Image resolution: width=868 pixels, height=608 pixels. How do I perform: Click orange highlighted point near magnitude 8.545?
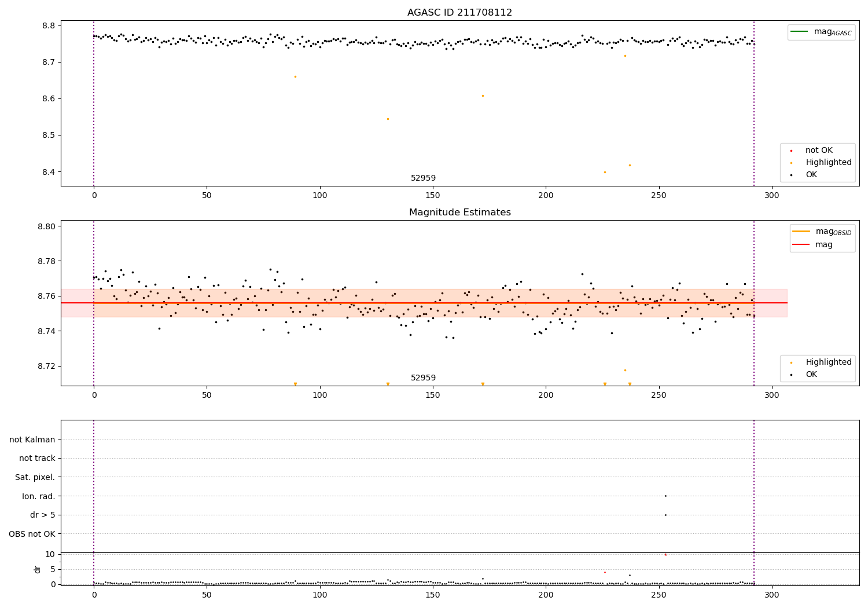pyautogui.click(x=388, y=119)
